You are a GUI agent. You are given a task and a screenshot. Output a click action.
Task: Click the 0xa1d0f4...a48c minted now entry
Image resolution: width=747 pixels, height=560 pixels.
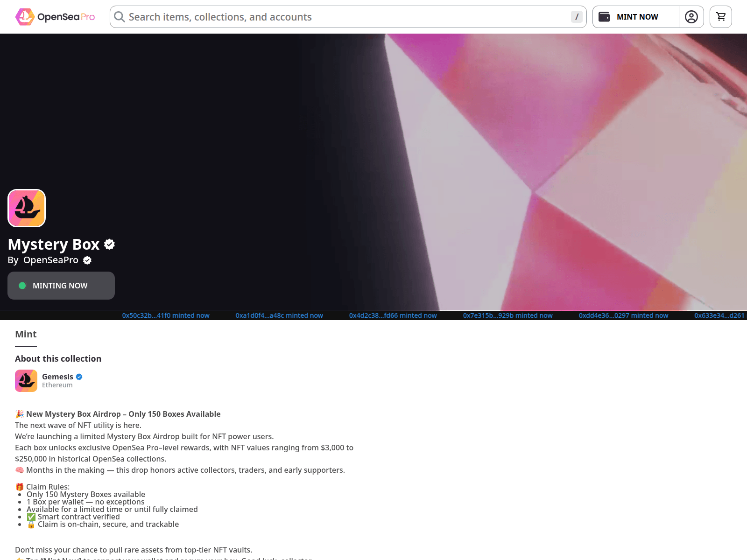[x=279, y=315]
